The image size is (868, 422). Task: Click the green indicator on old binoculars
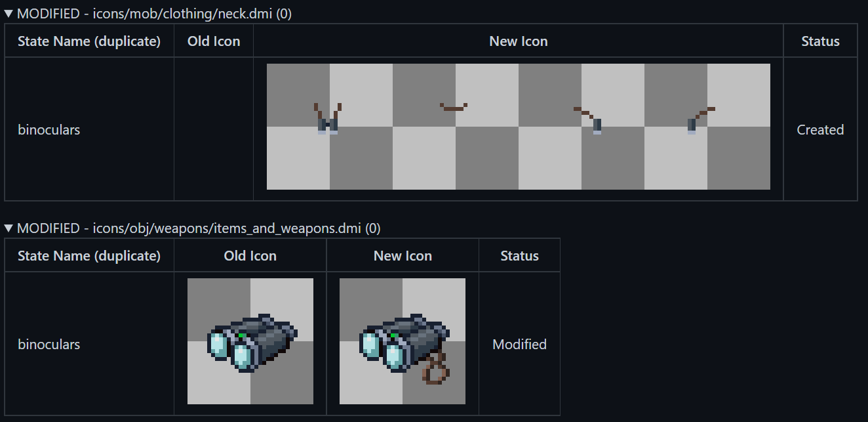242,336
